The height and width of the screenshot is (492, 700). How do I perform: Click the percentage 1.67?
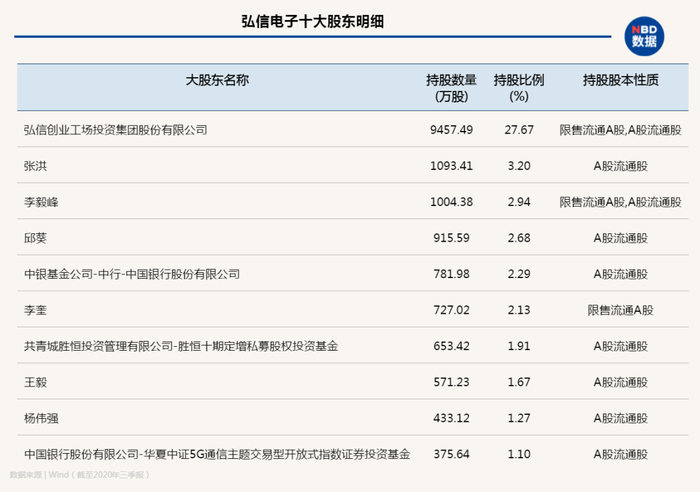click(519, 383)
